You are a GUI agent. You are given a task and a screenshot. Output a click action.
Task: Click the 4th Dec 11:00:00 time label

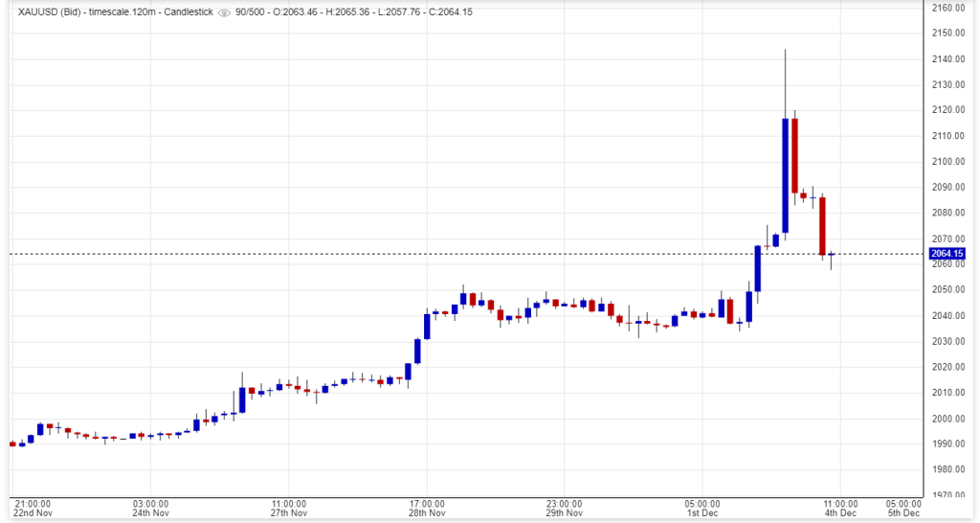pyautogui.click(x=839, y=509)
